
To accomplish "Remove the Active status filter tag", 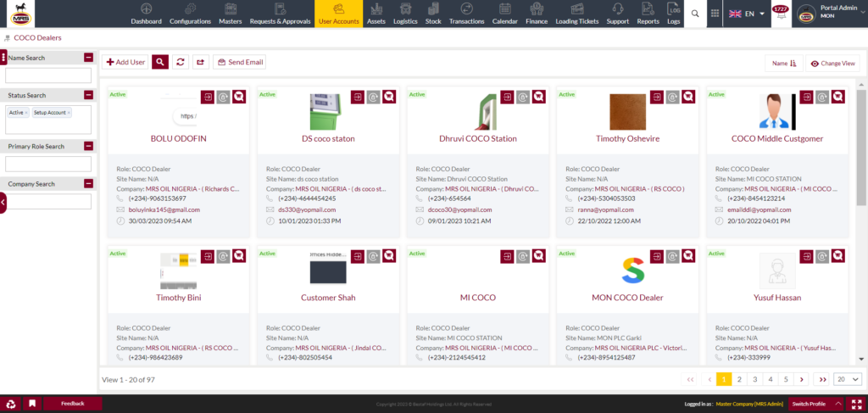I will (26, 113).
